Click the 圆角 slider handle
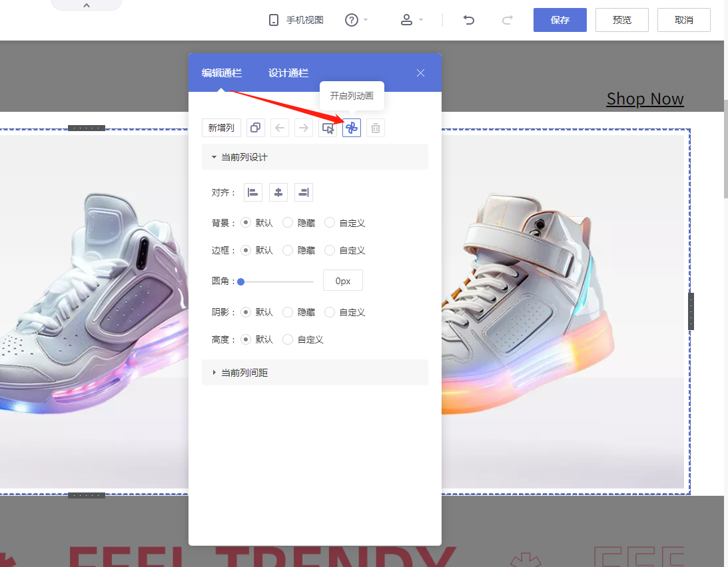 [241, 282]
